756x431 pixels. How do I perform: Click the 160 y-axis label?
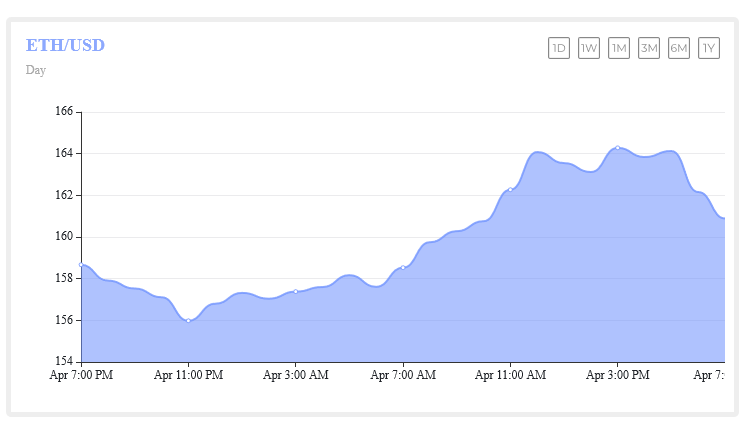pyautogui.click(x=66, y=237)
